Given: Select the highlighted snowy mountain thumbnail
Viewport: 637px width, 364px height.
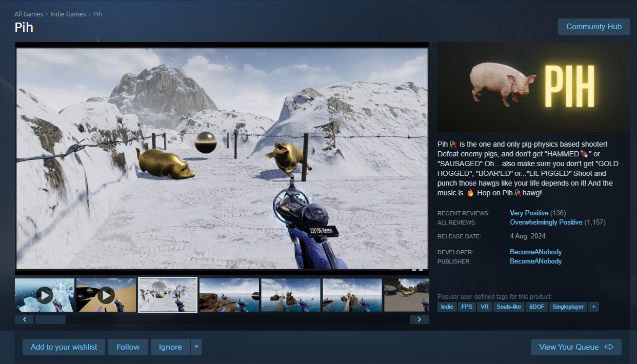Looking at the screenshot, I should tap(168, 295).
